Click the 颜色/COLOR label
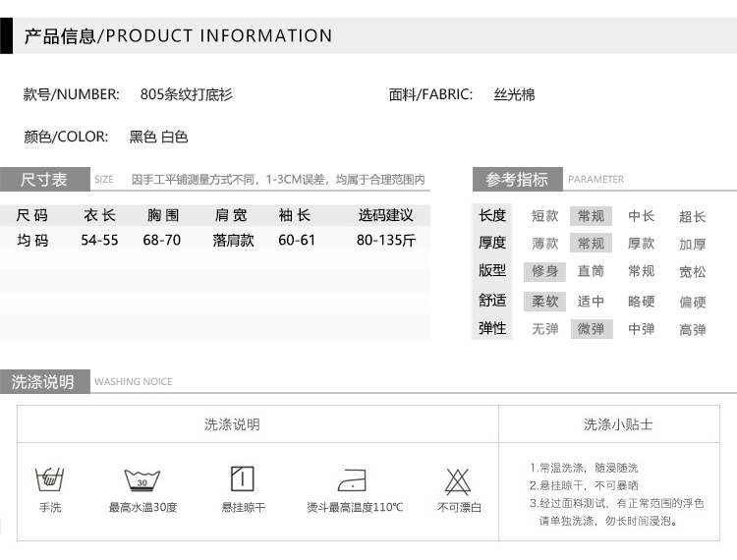The width and height of the screenshot is (737, 560). point(66,137)
